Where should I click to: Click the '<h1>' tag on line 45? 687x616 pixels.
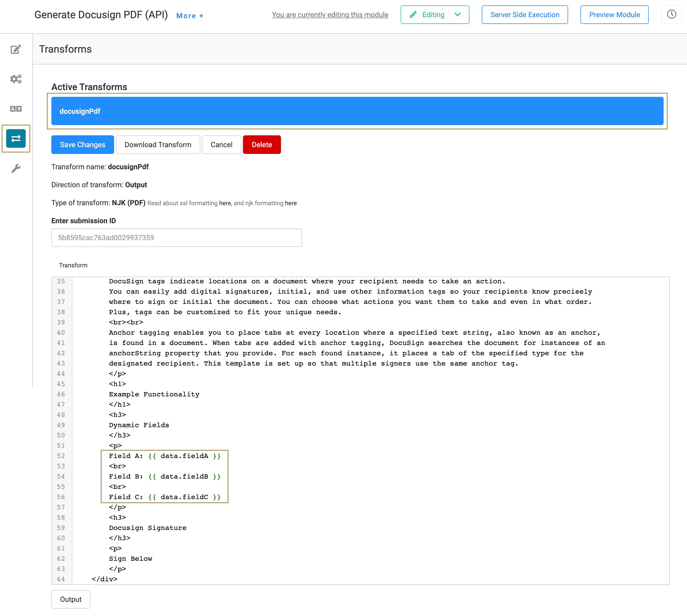(117, 384)
